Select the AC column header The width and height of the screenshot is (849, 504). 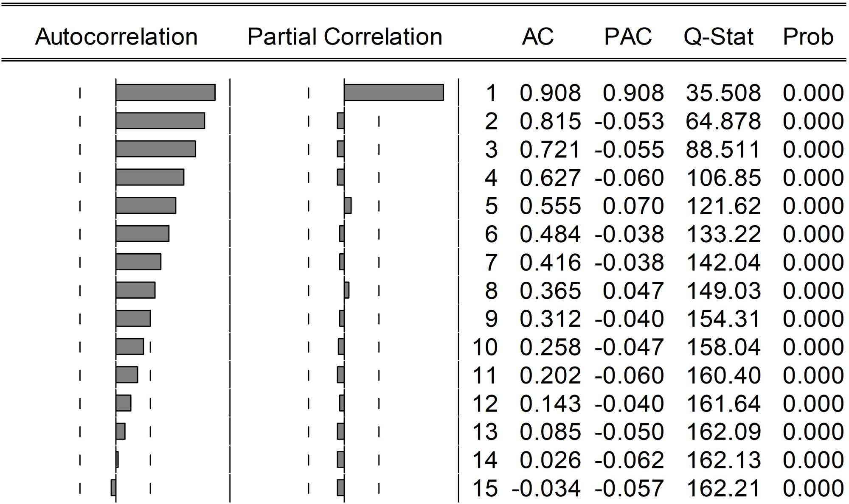(537, 36)
